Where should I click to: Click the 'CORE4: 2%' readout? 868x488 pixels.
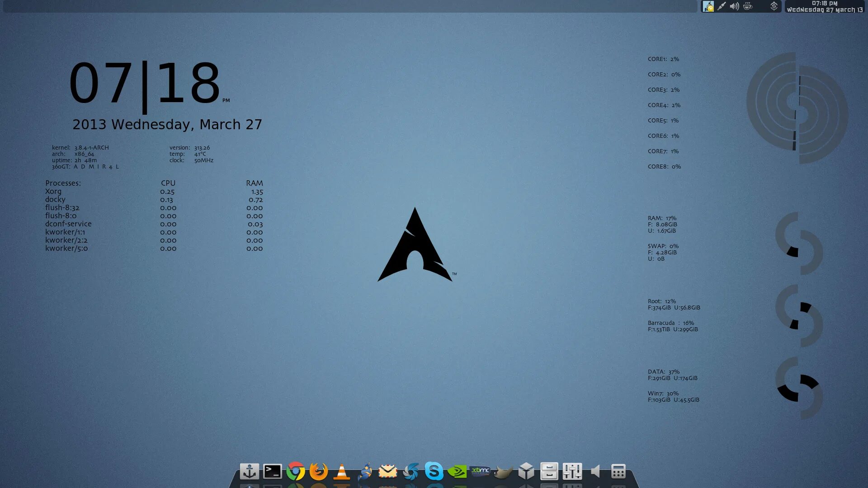pos(664,105)
